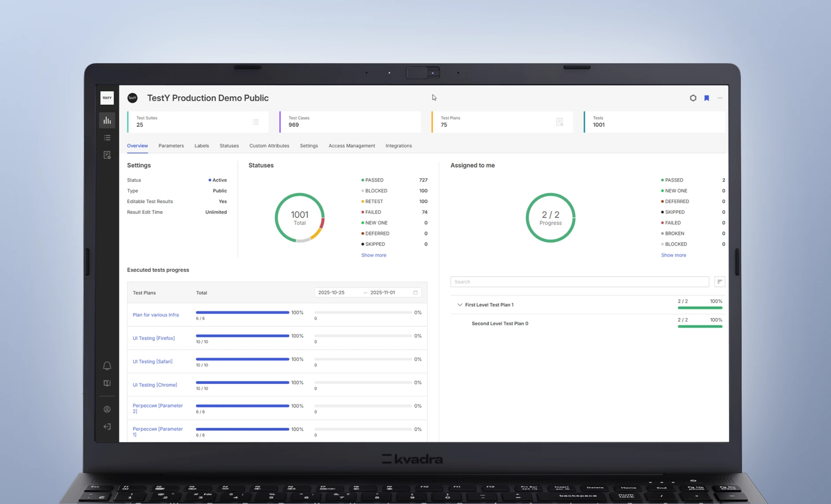Open the dashboard chart icon in sidebar
The image size is (831, 504).
[107, 121]
